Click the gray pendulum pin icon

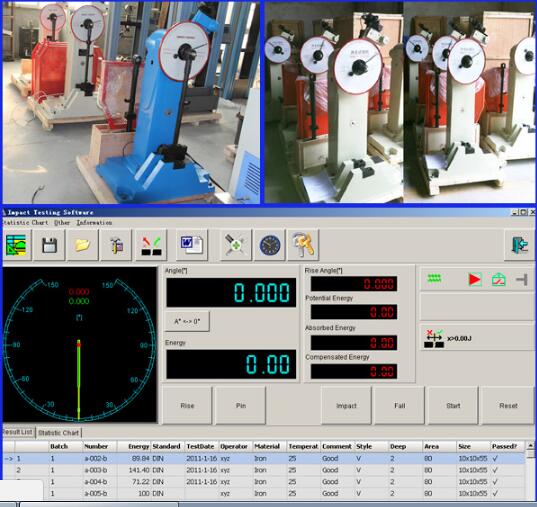coord(522,280)
